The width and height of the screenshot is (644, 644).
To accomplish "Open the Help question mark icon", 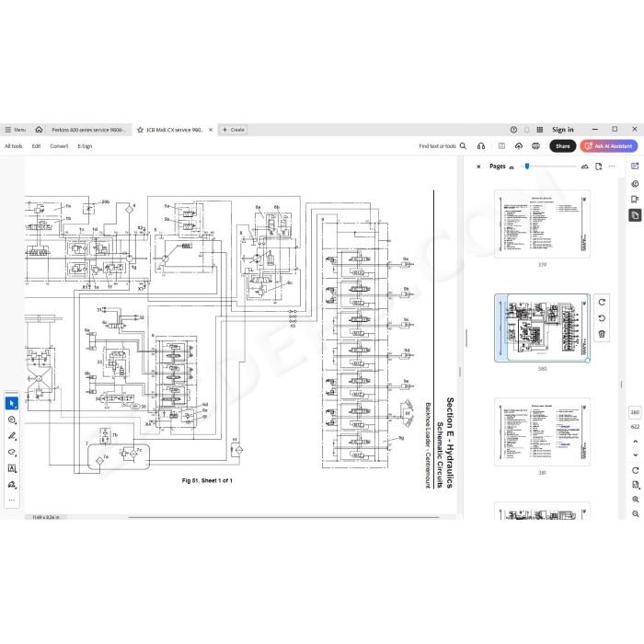I will click(x=513, y=130).
